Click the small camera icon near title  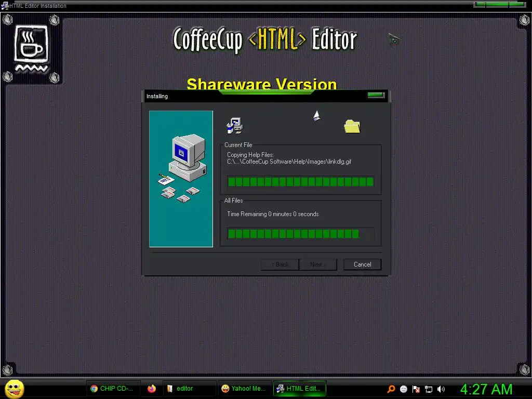pyautogui.click(x=394, y=39)
